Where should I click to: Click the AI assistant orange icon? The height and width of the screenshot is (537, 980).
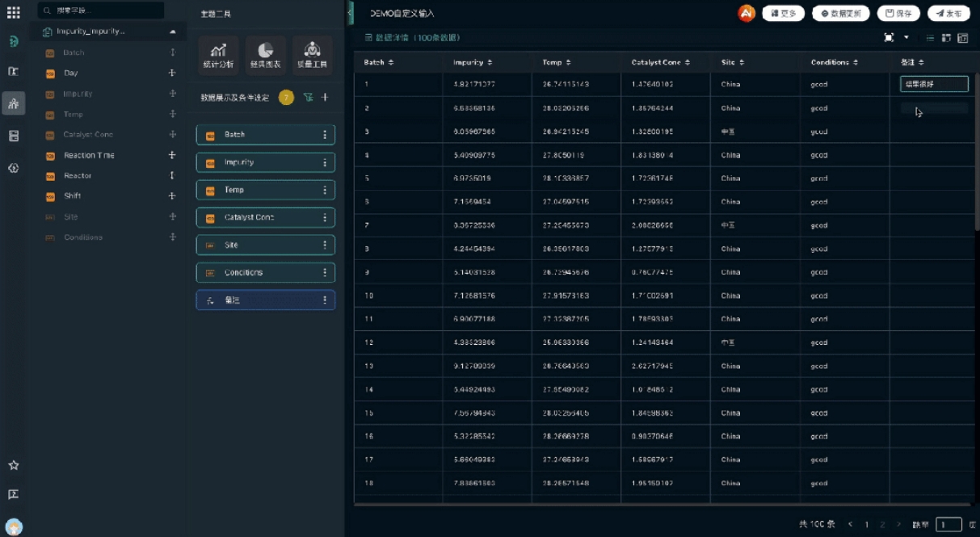747,13
